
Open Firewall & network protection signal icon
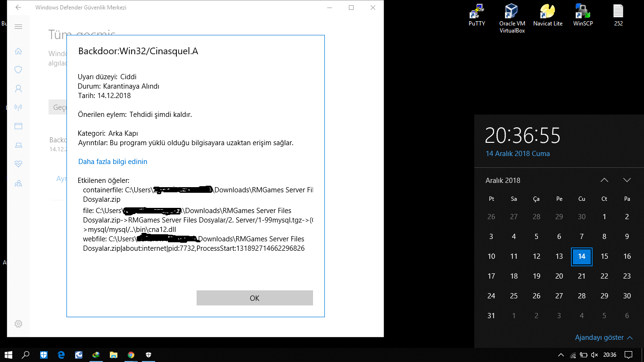[18, 107]
